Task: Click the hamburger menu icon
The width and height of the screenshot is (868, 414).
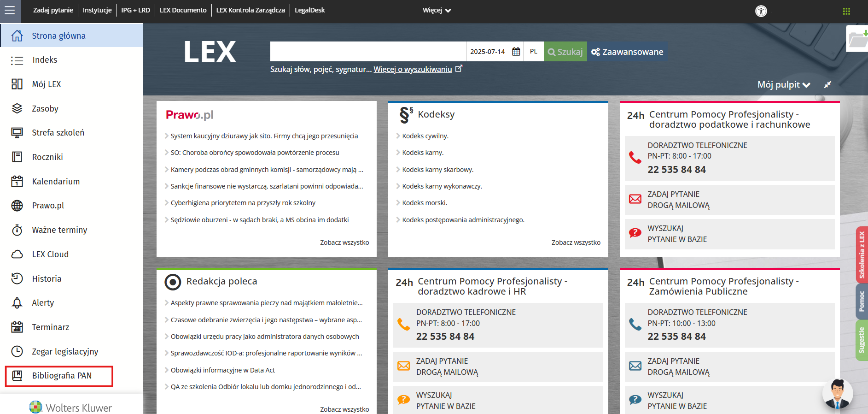Action: coord(10,10)
